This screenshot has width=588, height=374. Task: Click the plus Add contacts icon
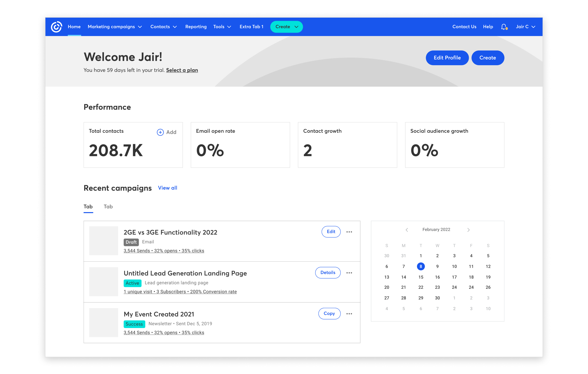coord(160,132)
